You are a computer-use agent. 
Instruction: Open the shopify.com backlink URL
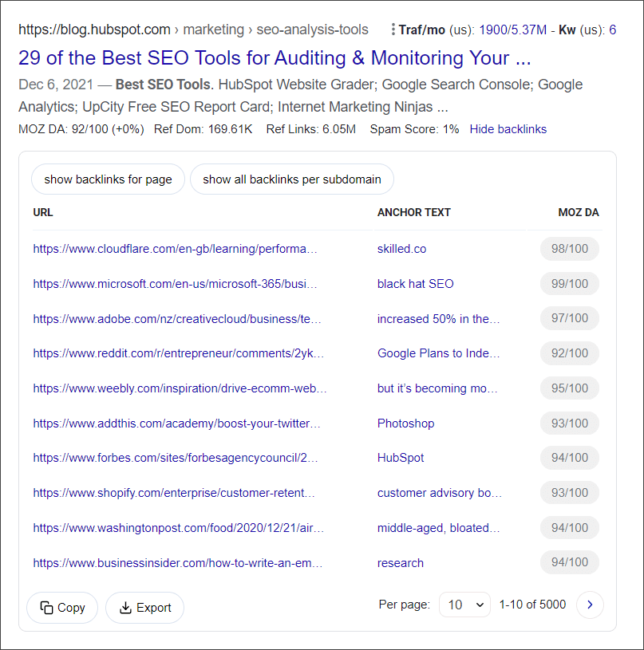point(174,493)
